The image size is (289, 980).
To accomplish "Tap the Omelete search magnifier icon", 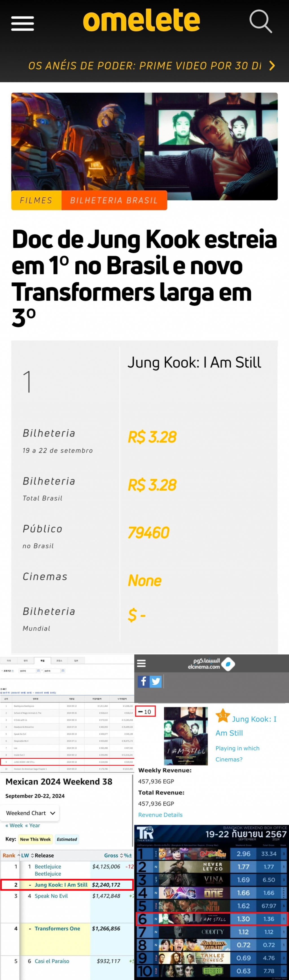I will click(260, 21).
